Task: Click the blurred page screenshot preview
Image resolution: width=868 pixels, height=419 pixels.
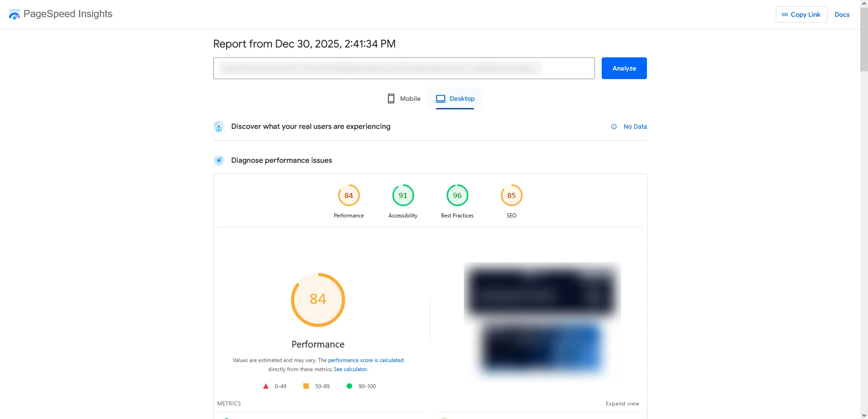Action: pos(541,321)
